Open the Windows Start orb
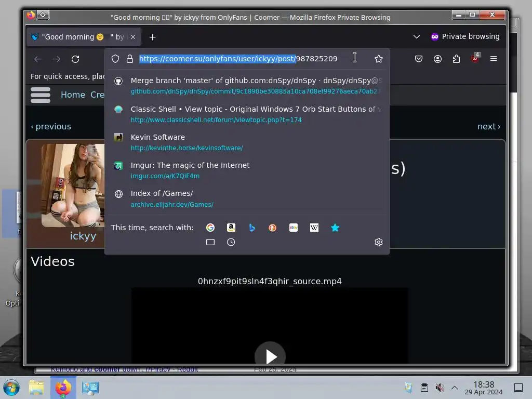This screenshot has height=399, width=532. coord(11,388)
